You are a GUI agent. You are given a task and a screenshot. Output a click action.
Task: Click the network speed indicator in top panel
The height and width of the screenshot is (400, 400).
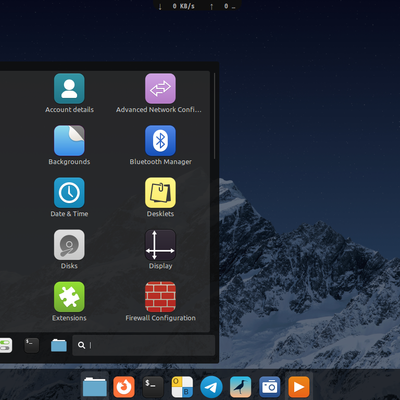tap(197, 6)
